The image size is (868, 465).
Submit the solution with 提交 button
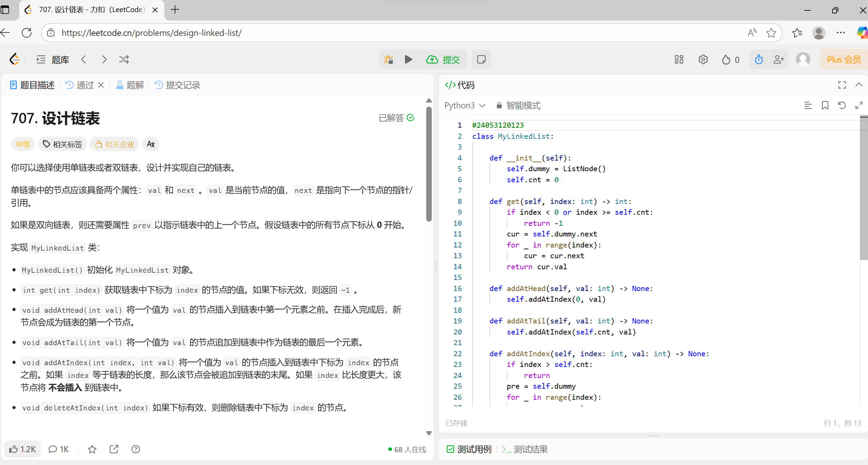(x=443, y=59)
